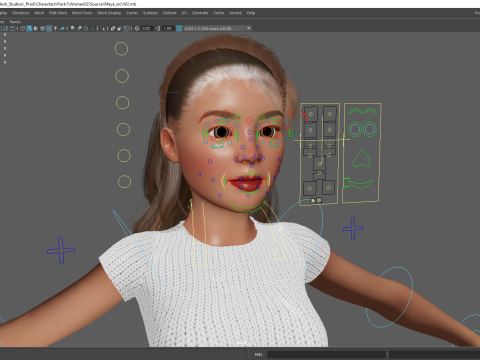
Task: Open the Curves menu
Action: 132,13
